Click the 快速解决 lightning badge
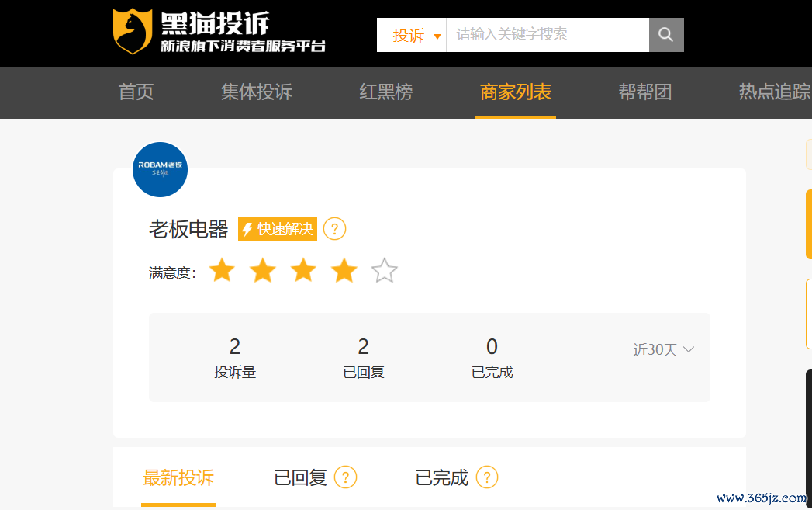 point(278,228)
